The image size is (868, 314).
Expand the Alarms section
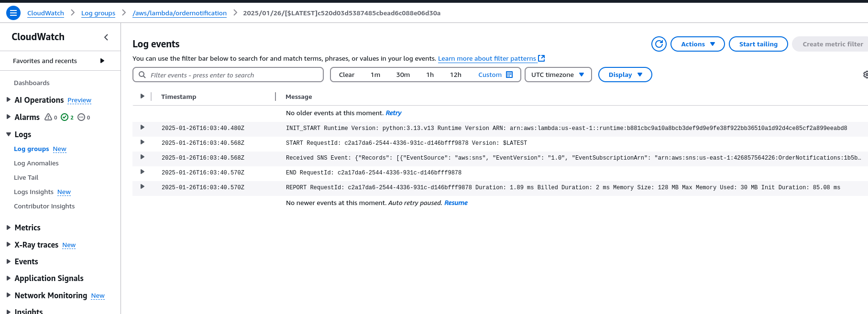(x=9, y=117)
